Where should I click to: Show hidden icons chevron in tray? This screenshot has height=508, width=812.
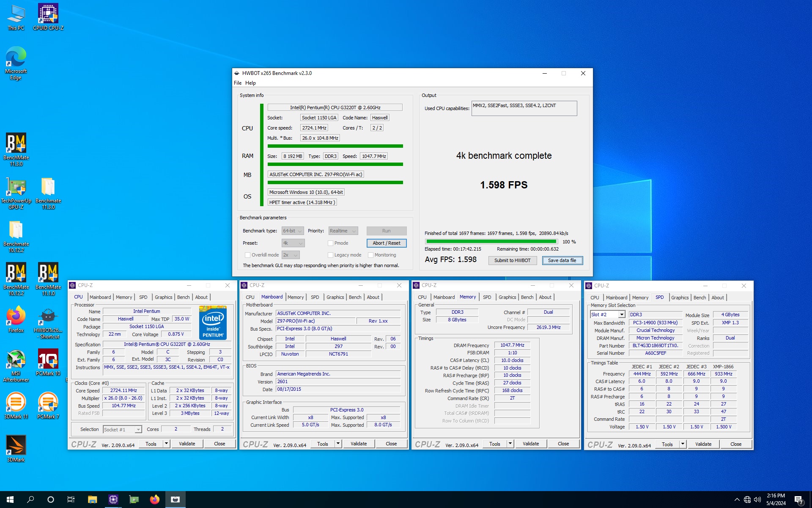click(737, 500)
